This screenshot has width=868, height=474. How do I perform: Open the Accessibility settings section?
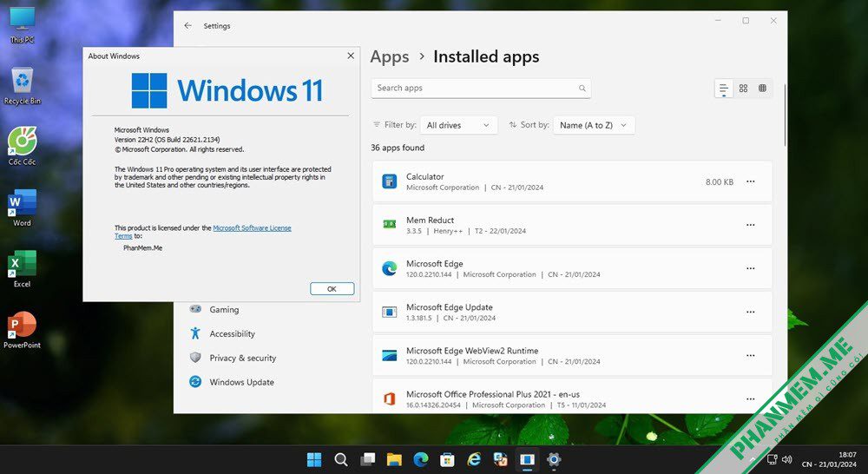pyautogui.click(x=232, y=334)
